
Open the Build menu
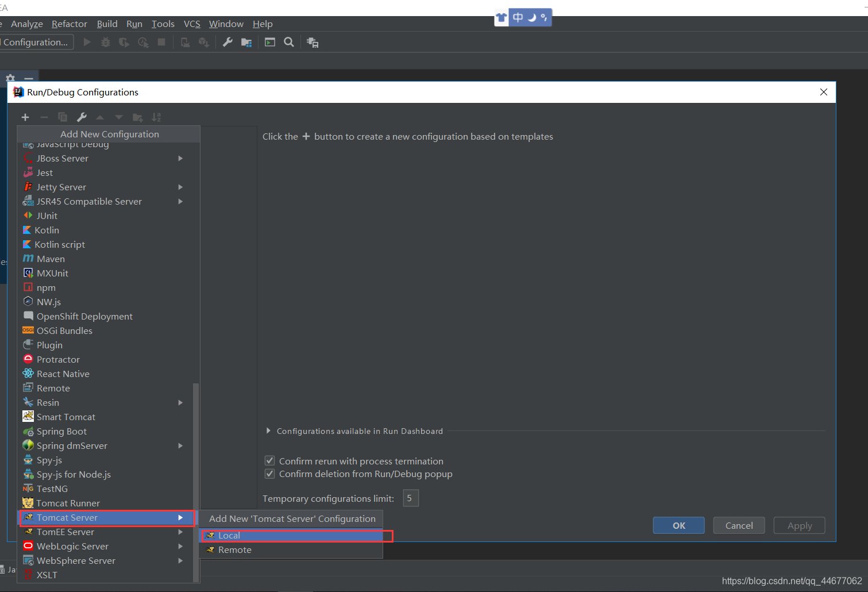coord(107,24)
